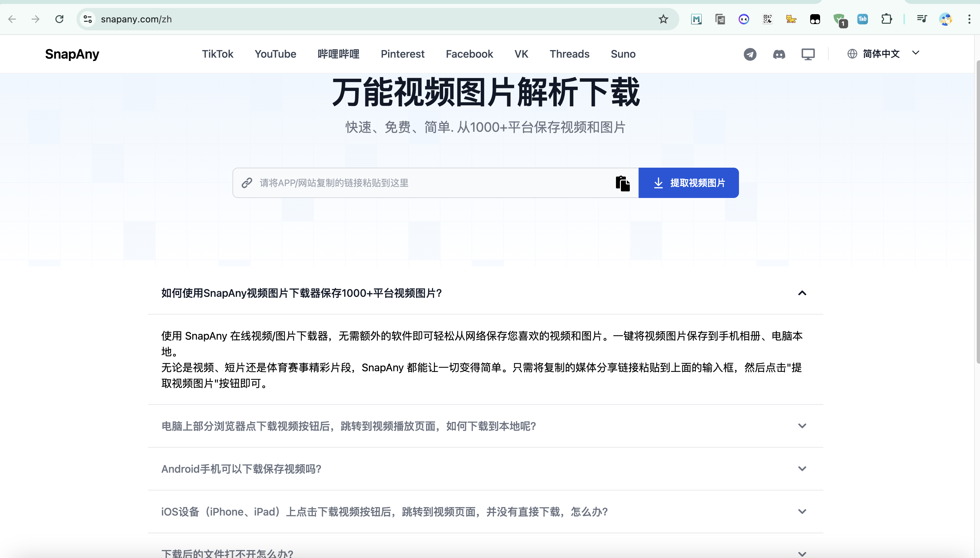
Task: Click the 提取视频图片 button
Action: [x=689, y=183]
